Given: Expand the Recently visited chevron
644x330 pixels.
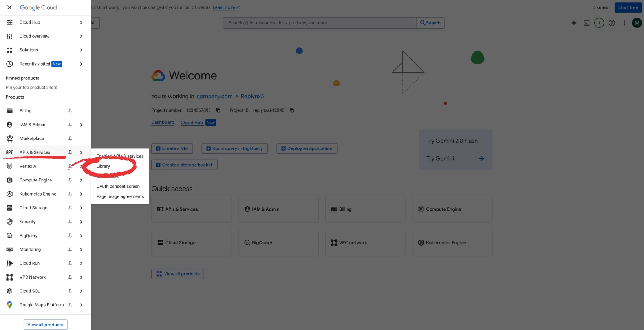Looking at the screenshot, I should pyautogui.click(x=81, y=64).
